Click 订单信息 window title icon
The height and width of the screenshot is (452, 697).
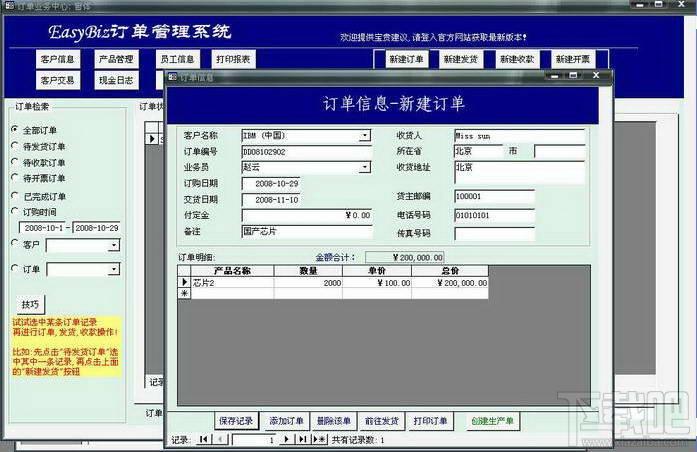click(x=172, y=77)
